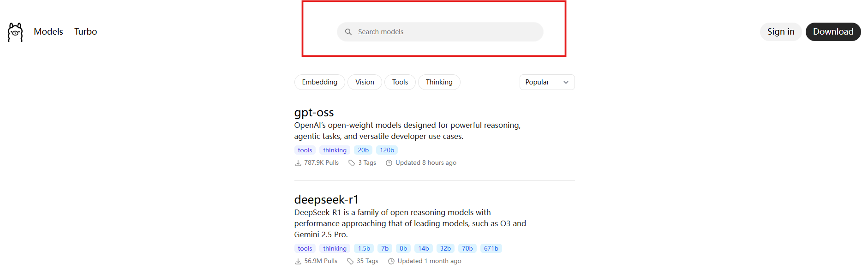Select the thinking tag under gpt-oss
The height and width of the screenshot is (276, 868).
pos(335,150)
